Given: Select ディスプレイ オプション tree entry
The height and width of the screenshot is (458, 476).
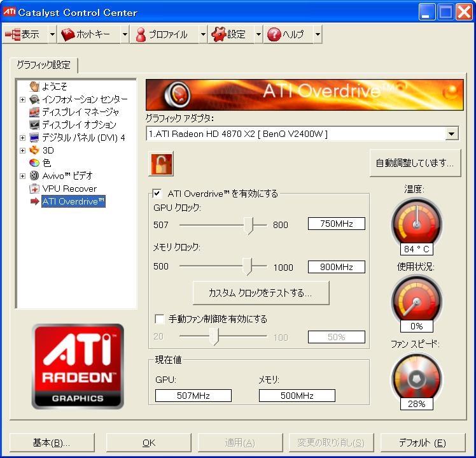Looking at the screenshot, I should tap(79, 125).
